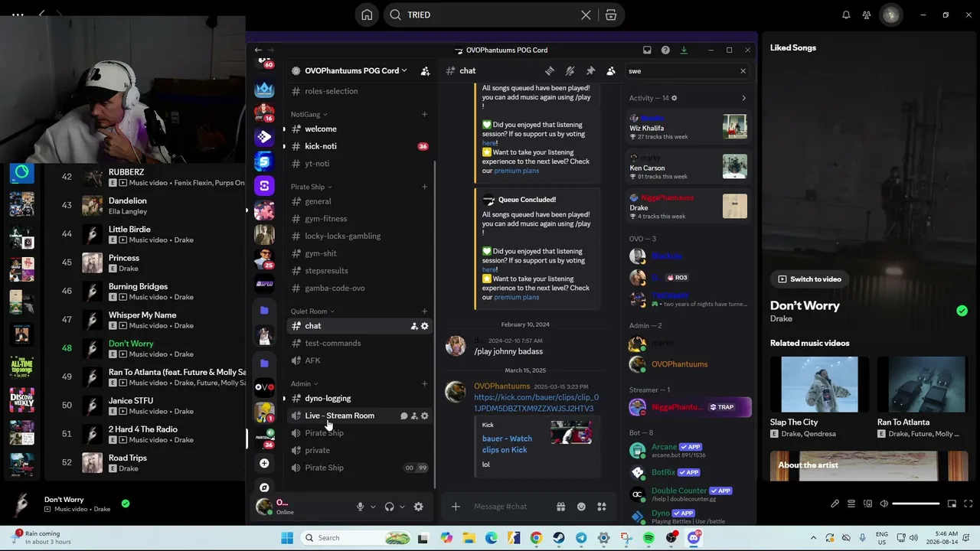Deafen Discord audio with the headphones button
This screenshot has height=551, width=980.
[389, 507]
